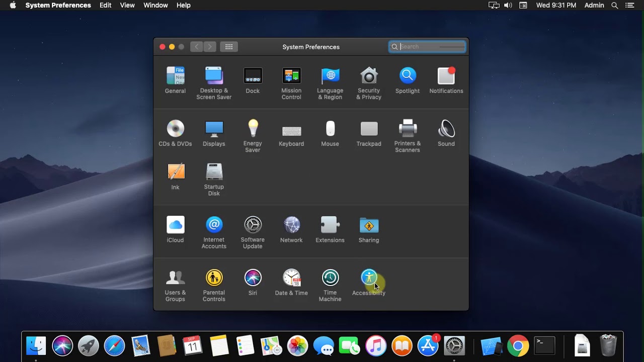Open Safari from the Dock
The image size is (644, 362).
[x=114, y=346]
